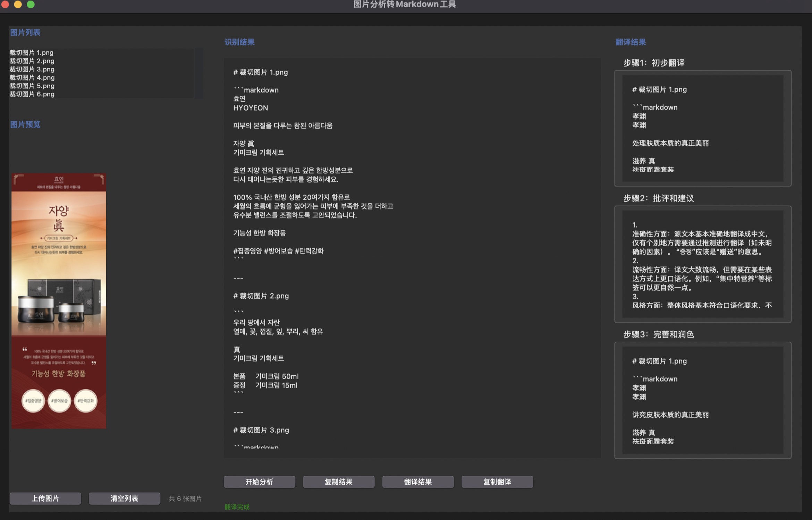This screenshot has width=812, height=520.
Task: Select 裁切图片 2.png in the list
Action: point(32,61)
